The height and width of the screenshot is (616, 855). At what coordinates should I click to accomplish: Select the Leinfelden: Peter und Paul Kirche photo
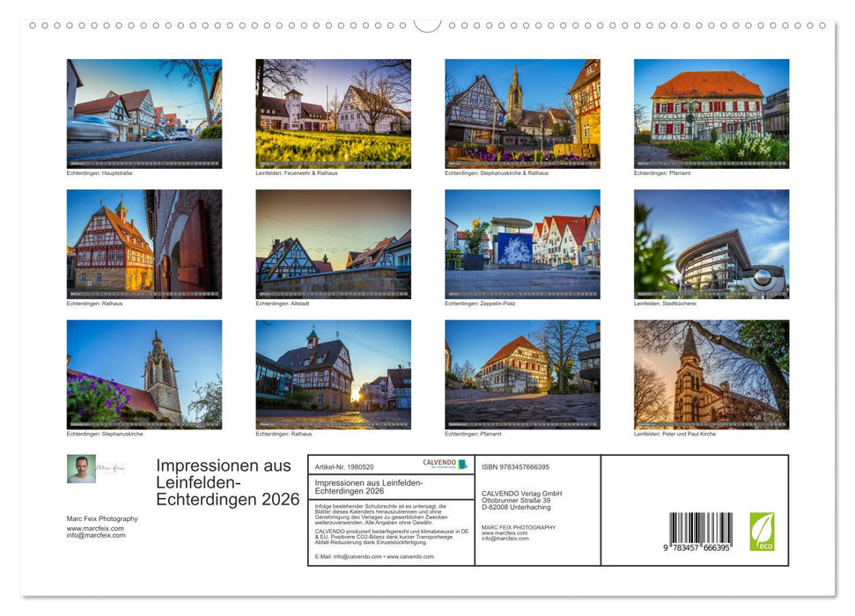tap(710, 374)
